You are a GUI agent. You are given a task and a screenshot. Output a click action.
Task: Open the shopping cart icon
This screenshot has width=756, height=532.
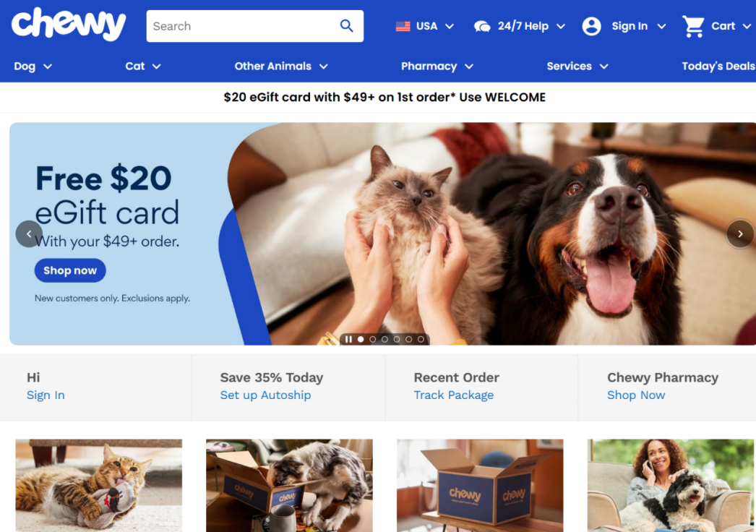coord(693,26)
